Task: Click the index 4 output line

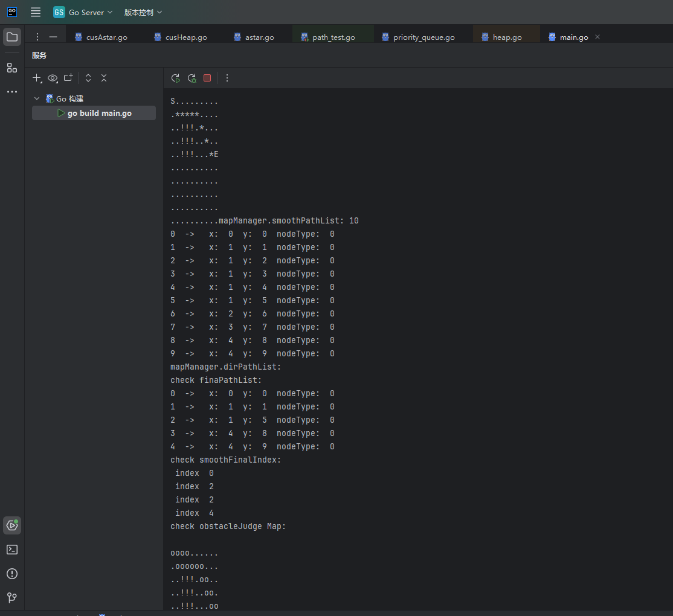Action: tap(195, 513)
